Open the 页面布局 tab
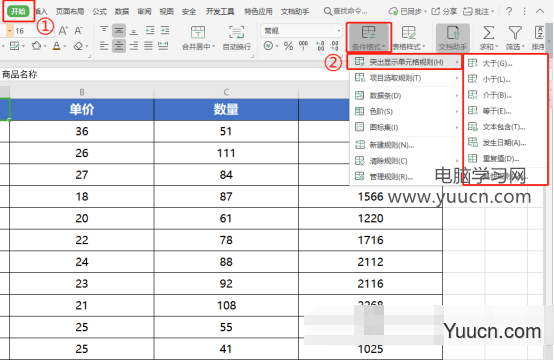This screenshot has width=554, height=361. [x=70, y=12]
